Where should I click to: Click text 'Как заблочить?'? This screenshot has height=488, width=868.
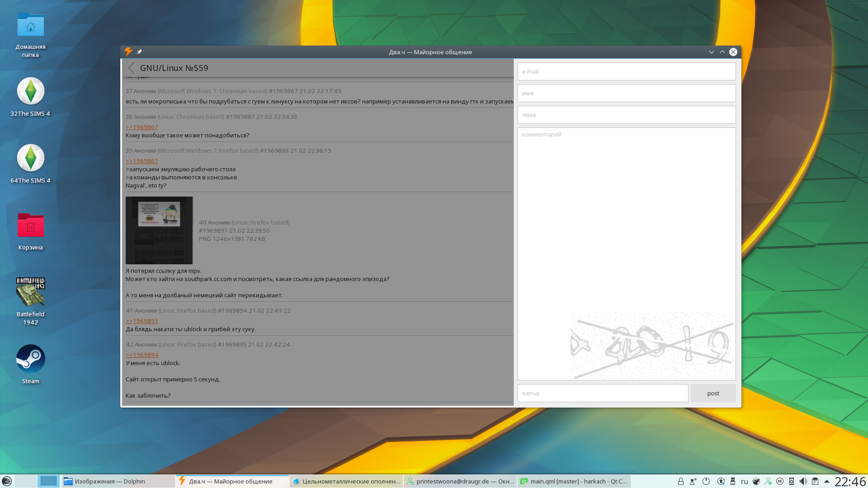(148, 395)
